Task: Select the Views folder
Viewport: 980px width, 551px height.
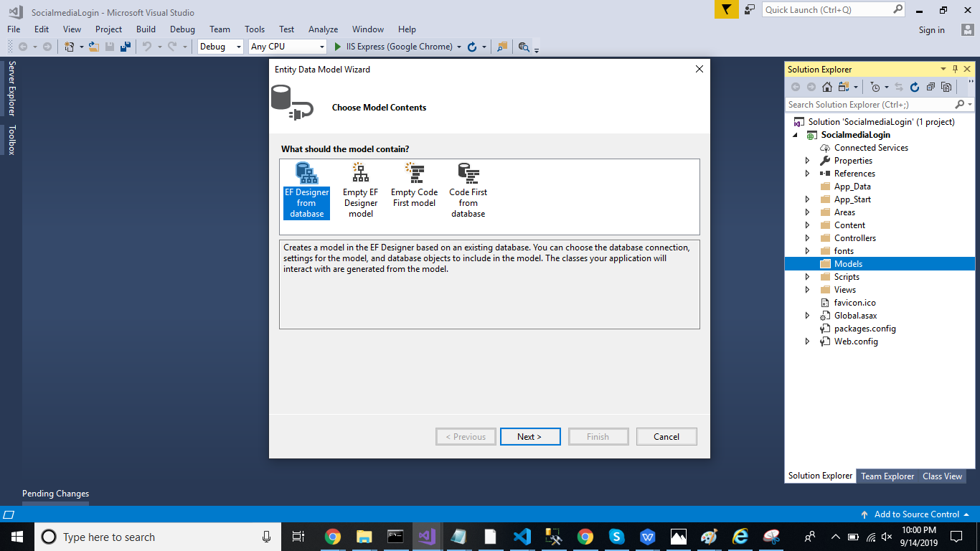Action: (844, 290)
